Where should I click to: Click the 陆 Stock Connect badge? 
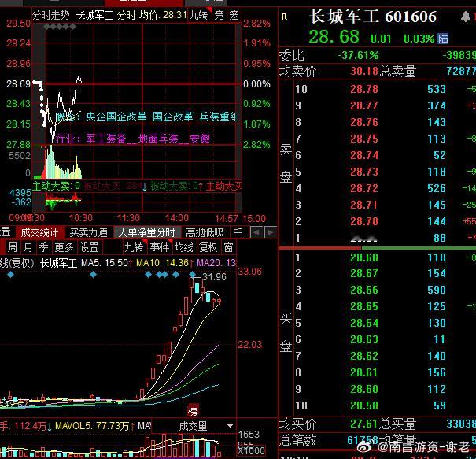(443, 39)
